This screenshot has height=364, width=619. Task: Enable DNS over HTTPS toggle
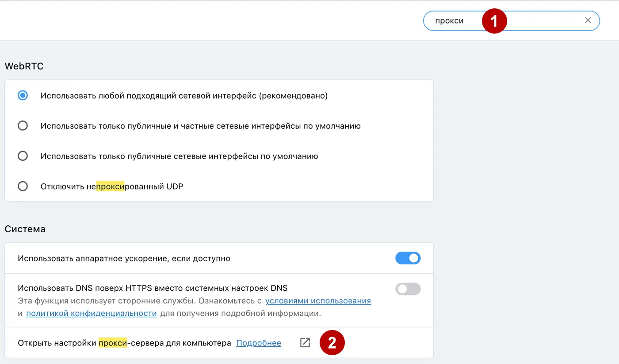[x=408, y=289]
